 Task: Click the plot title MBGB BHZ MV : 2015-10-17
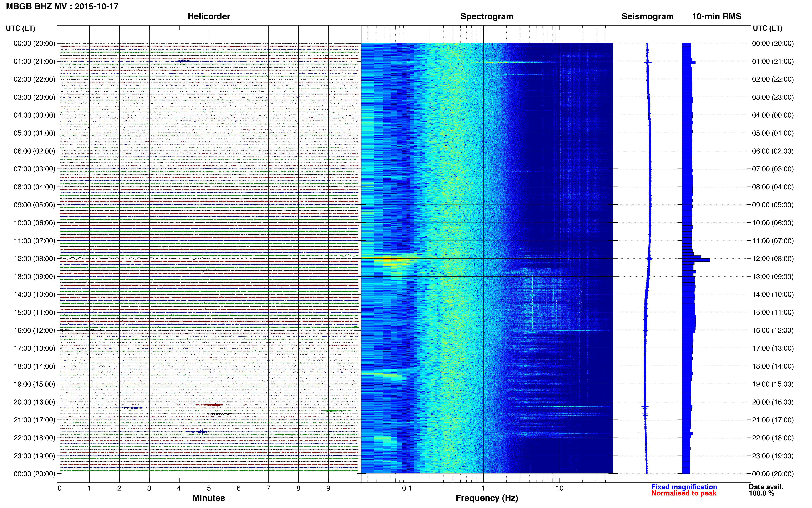62,6
